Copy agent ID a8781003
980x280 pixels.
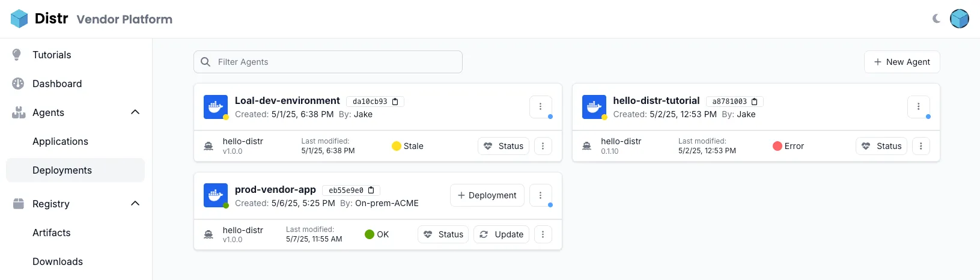(x=755, y=102)
